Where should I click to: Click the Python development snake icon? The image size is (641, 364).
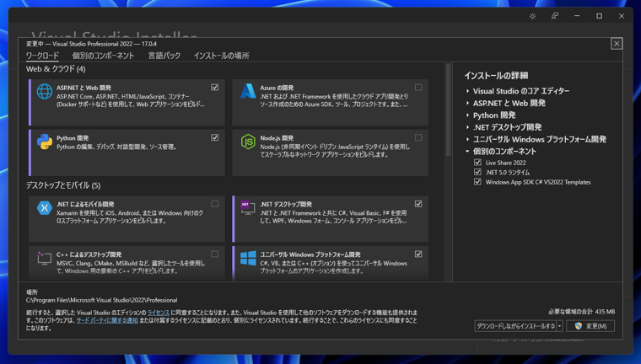click(45, 142)
